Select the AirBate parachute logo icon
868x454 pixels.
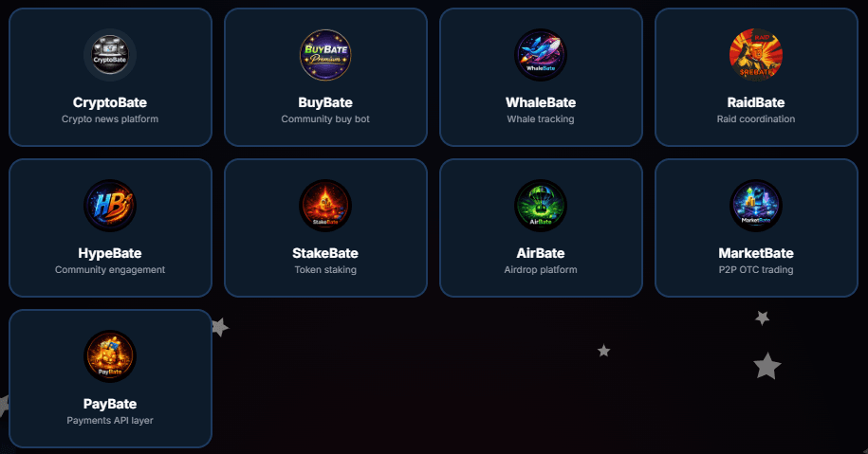pyautogui.click(x=541, y=206)
